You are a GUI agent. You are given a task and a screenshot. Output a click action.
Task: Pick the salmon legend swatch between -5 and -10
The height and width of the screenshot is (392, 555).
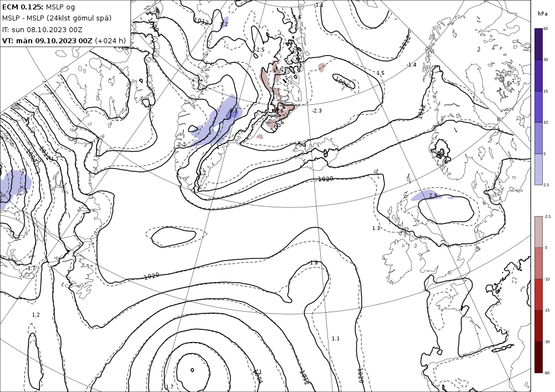538,263
